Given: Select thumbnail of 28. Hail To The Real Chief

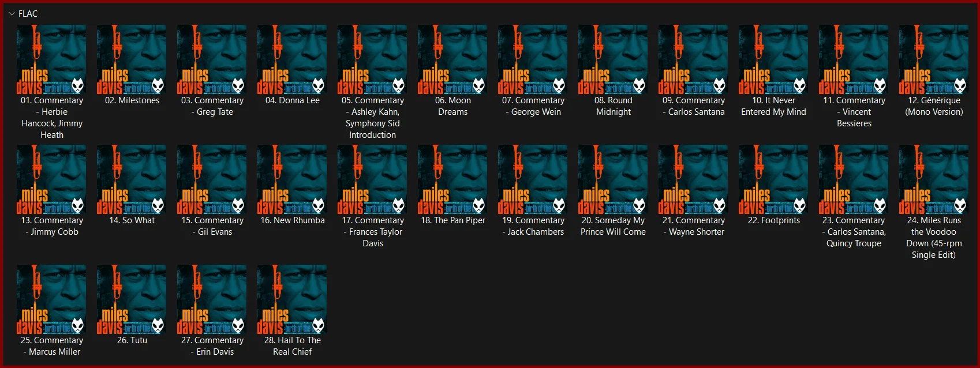Looking at the screenshot, I should 292,299.
